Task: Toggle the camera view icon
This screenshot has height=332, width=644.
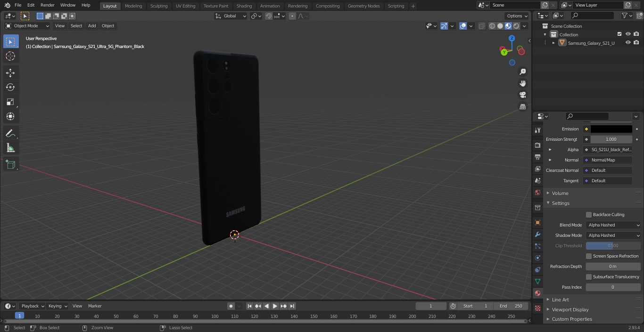Action: tap(522, 95)
